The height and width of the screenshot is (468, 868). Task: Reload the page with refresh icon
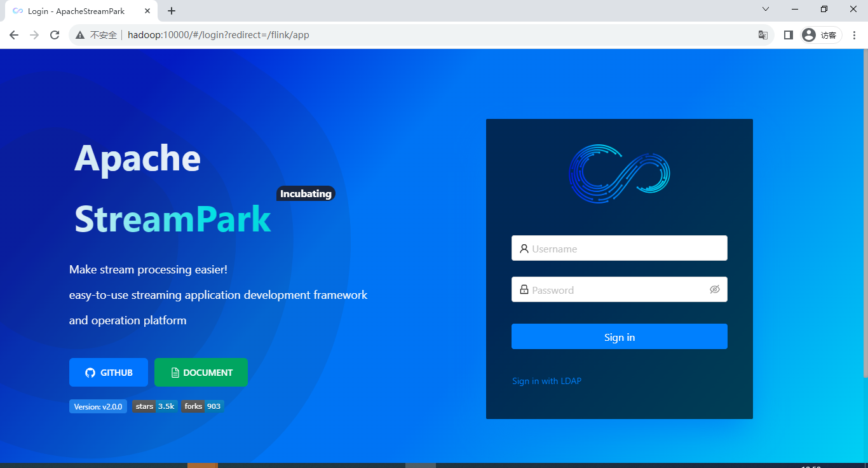[x=55, y=35]
